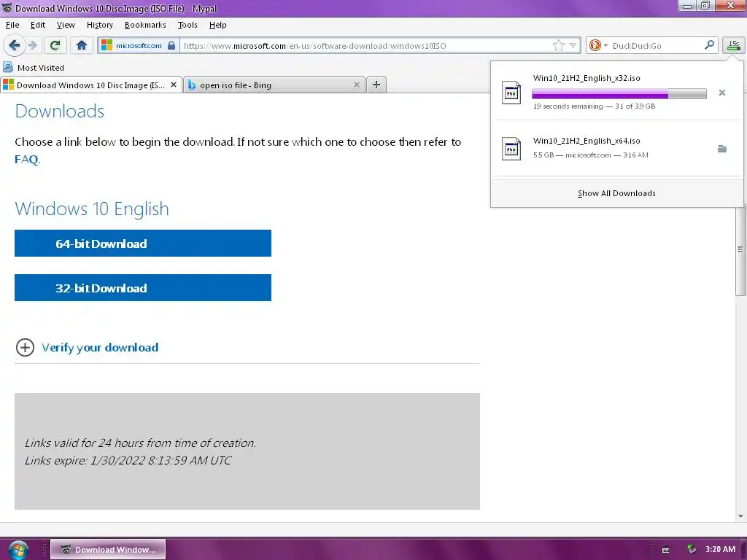This screenshot has height=560, width=747.
Task: Open the File menu
Action: (12, 25)
